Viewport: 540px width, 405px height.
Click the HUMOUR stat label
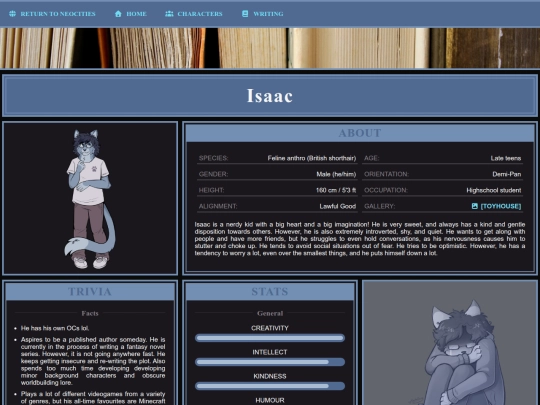point(270,400)
